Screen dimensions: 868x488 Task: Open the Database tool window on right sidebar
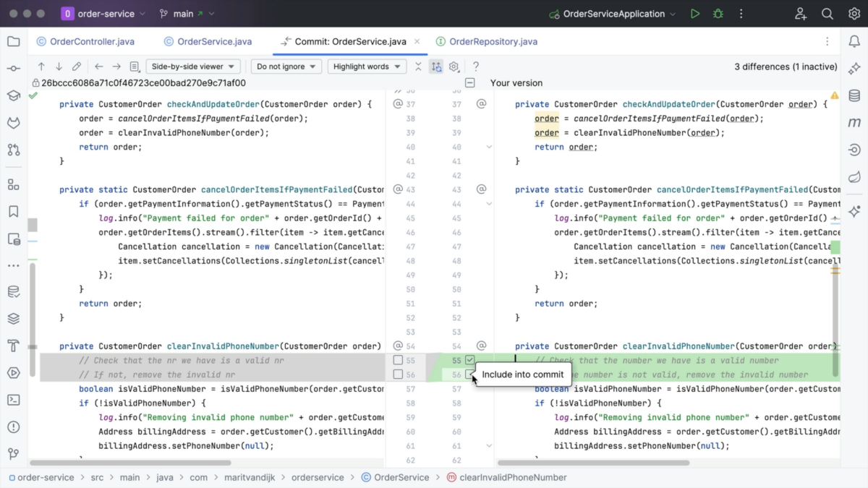click(854, 95)
